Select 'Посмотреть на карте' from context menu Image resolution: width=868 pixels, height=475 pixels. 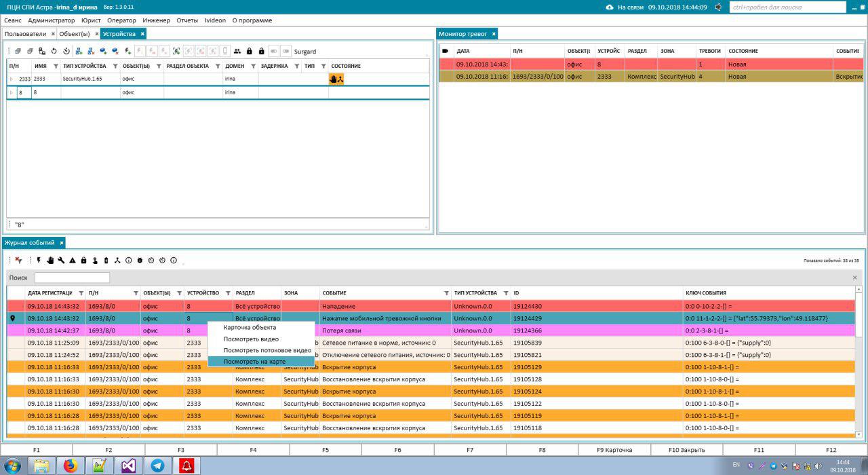(261, 362)
